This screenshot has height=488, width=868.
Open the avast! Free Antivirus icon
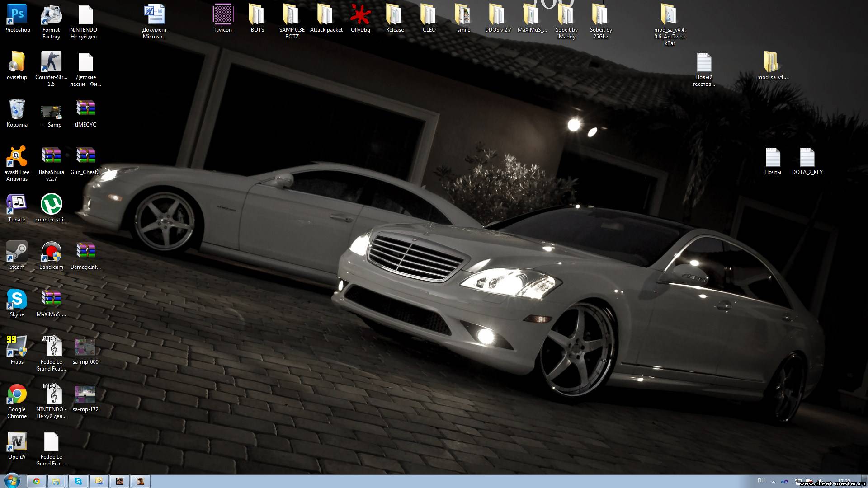(x=17, y=157)
